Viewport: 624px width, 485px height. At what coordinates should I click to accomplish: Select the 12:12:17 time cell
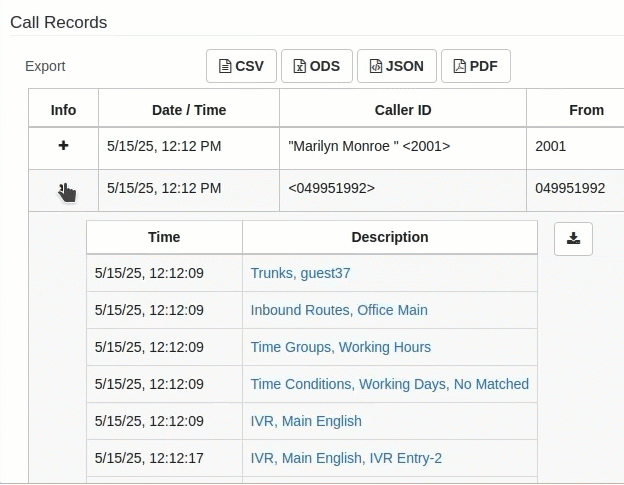[x=164, y=458]
